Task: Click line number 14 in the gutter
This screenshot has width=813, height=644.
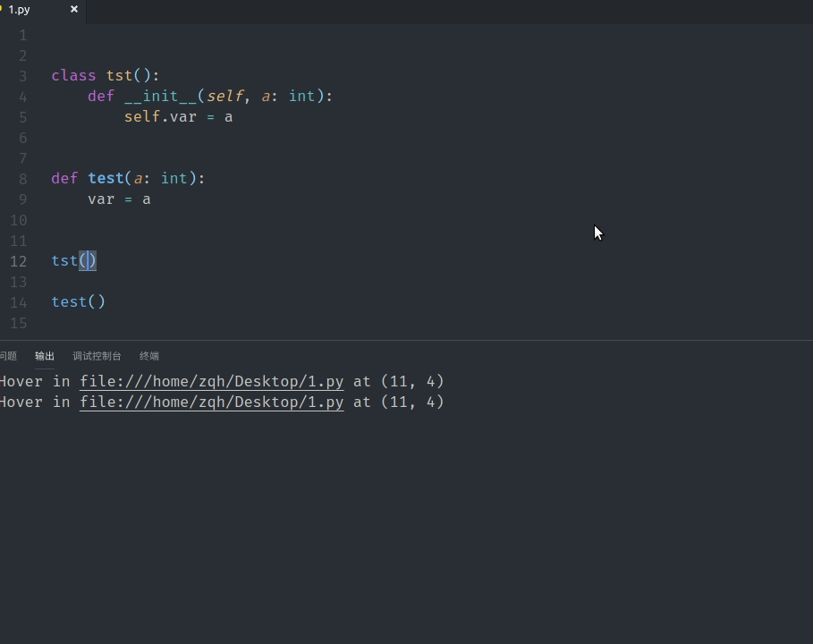Action: pyautogui.click(x=18, y=302)
